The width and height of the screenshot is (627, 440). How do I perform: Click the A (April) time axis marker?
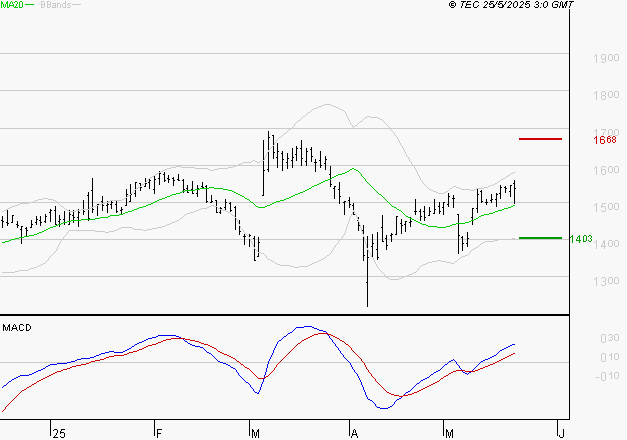click(x=353, y=432)
